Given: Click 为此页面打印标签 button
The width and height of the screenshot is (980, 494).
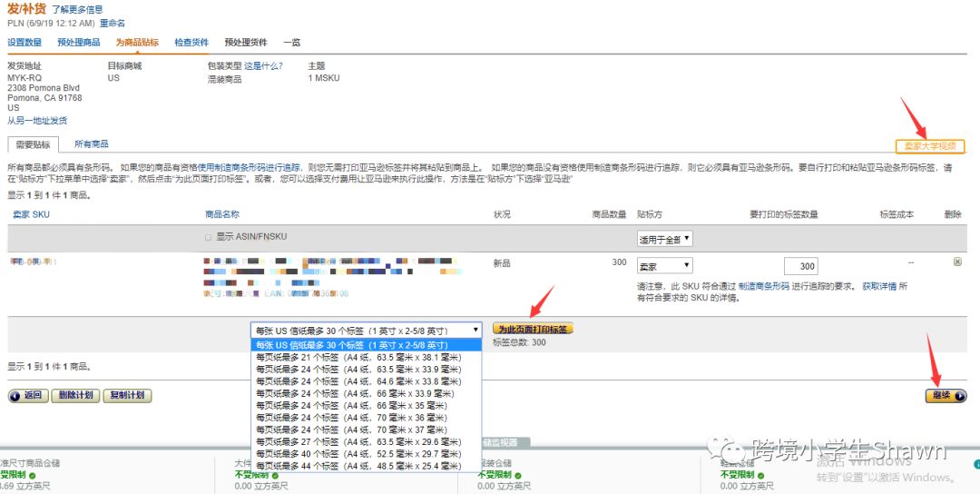Looking at the screenshot, I should point(533,329).
